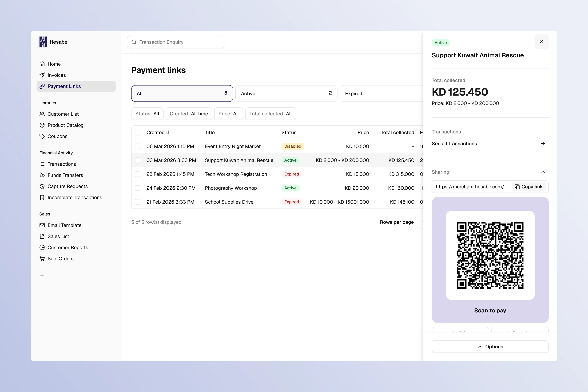588x392 pixels.
Task: Click the Home house icon
Action: coord(42,64)
